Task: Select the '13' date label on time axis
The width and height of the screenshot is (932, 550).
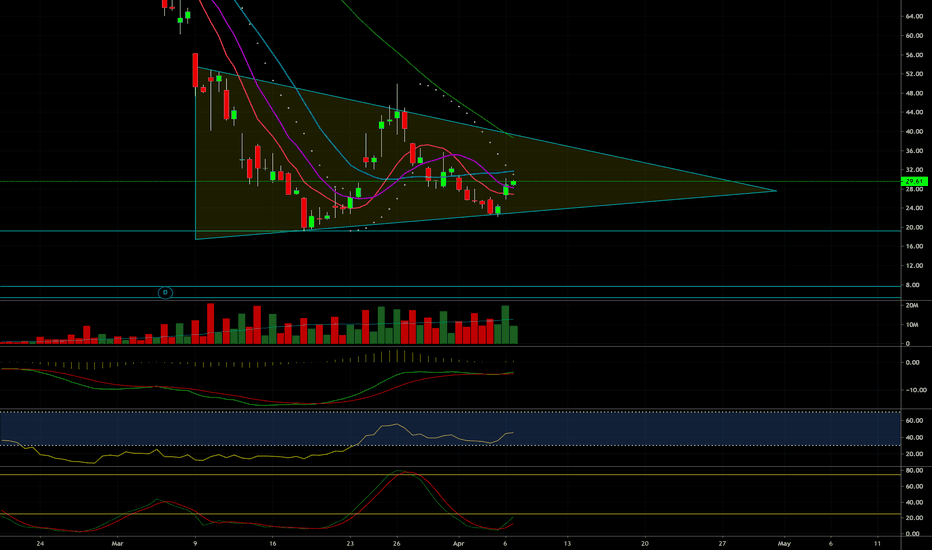Action: pyautogui.click(x=567, y=543)
